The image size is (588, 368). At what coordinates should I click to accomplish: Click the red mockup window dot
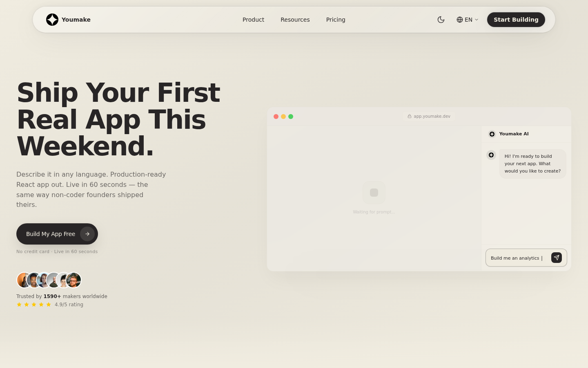click(276, 117)
